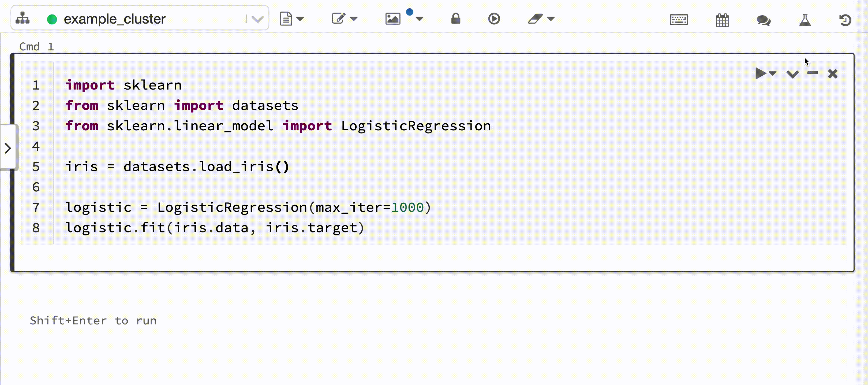The image size is (868, 385).
Task: Click the Cmd 1 cell indicator
Action: (36, 46)
